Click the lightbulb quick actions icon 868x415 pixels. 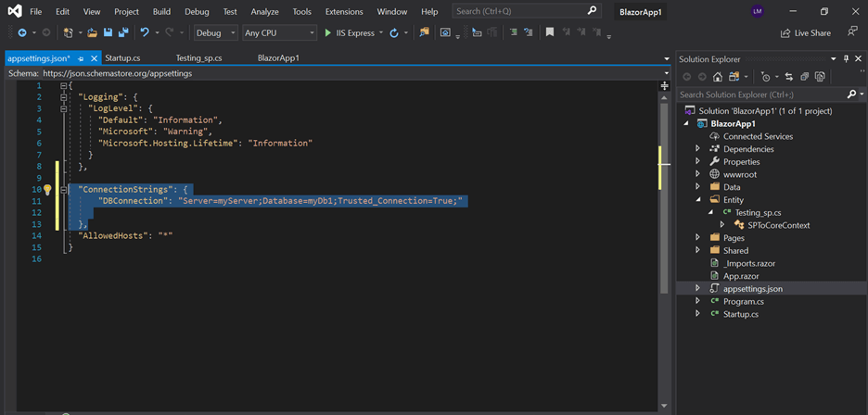click(46, 189)
